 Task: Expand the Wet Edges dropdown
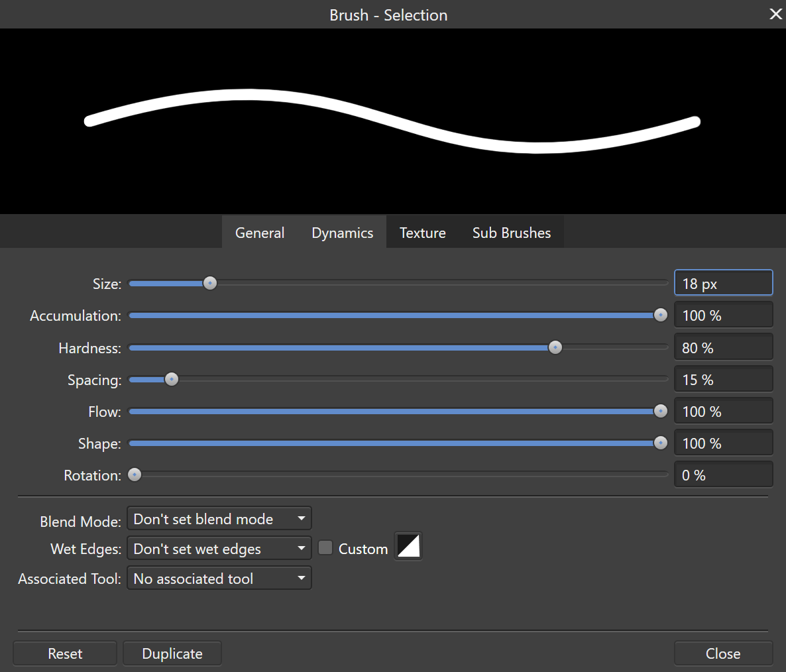click(x=219, y=549)
